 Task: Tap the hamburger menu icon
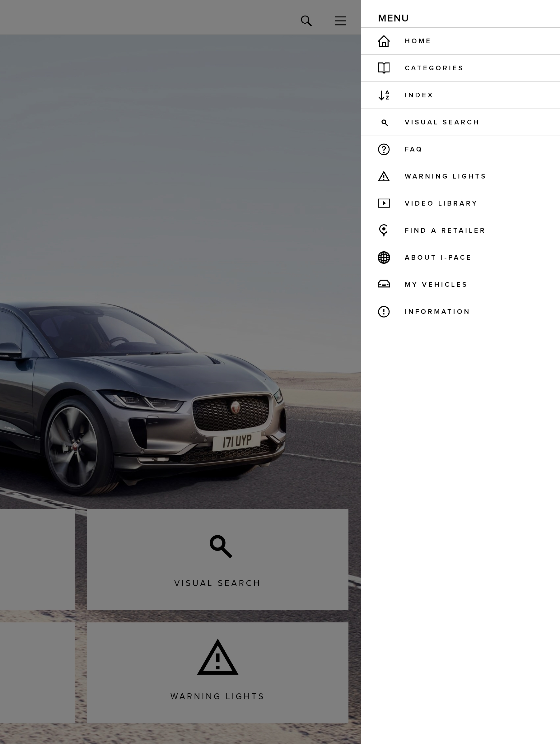(x=340, y=21)
